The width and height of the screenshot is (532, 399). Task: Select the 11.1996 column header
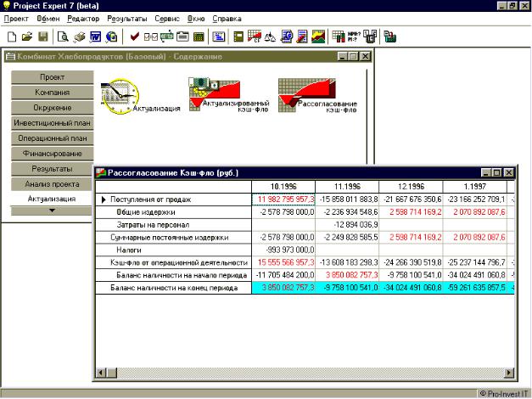coord(347,187)
